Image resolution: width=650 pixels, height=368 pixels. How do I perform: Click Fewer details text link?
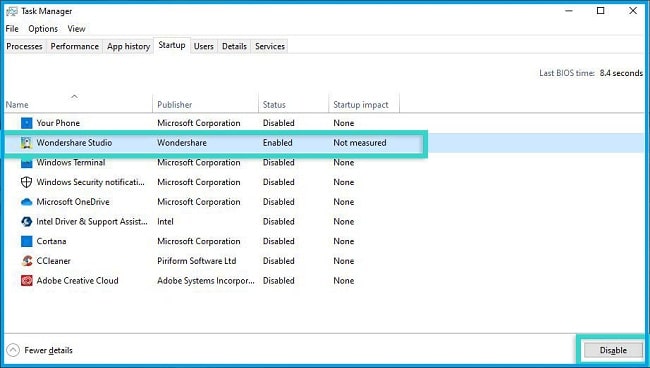[x=49, y=350]
